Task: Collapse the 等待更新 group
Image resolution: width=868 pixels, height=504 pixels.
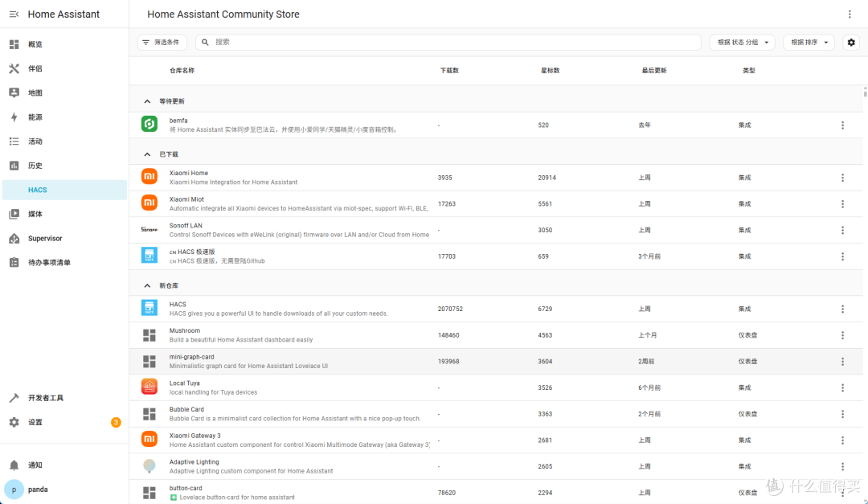Action: click(147, 101)
